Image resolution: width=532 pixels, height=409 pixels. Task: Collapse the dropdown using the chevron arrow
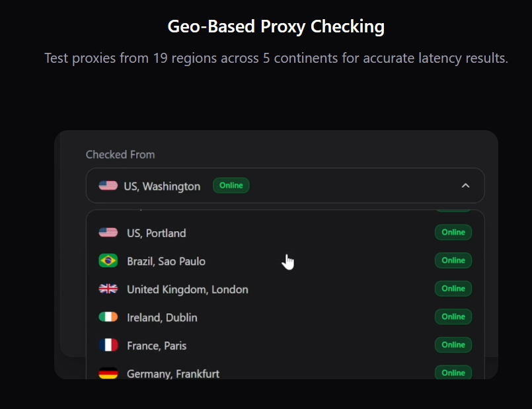(465, 186)
